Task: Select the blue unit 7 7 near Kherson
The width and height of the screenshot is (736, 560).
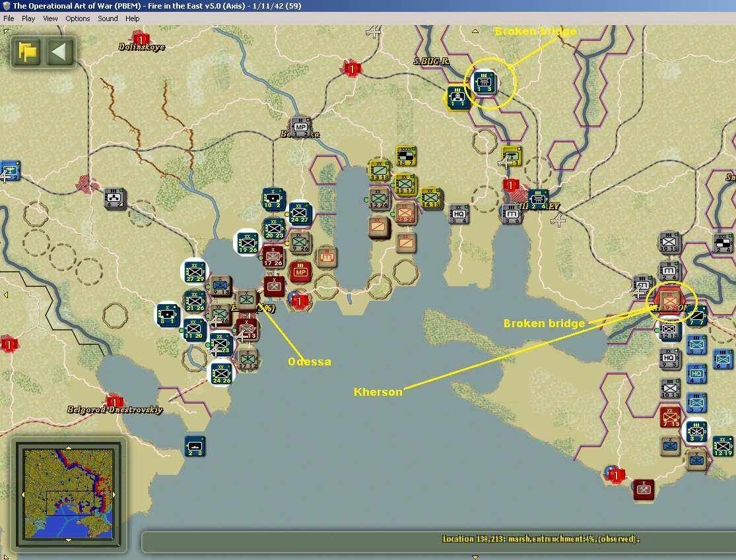Action: pyautogui.click(x=696, y=316)
